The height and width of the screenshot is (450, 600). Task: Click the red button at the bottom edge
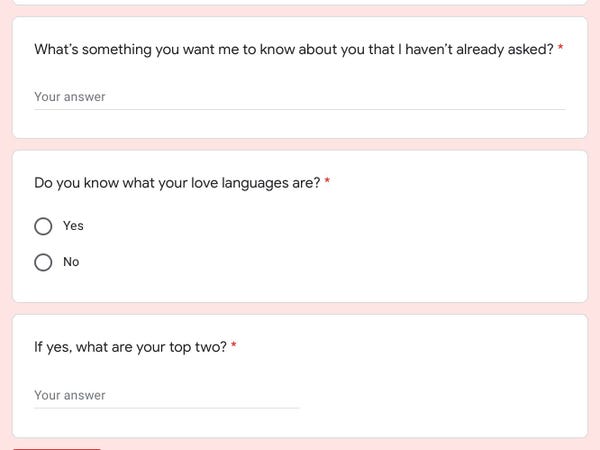[x=57, y=447]
